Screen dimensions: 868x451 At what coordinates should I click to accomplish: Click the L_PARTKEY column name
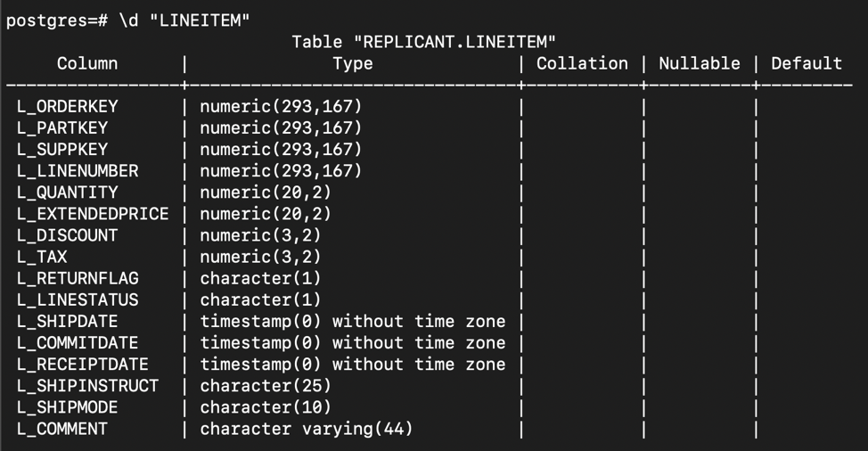(x=61, y=128)
